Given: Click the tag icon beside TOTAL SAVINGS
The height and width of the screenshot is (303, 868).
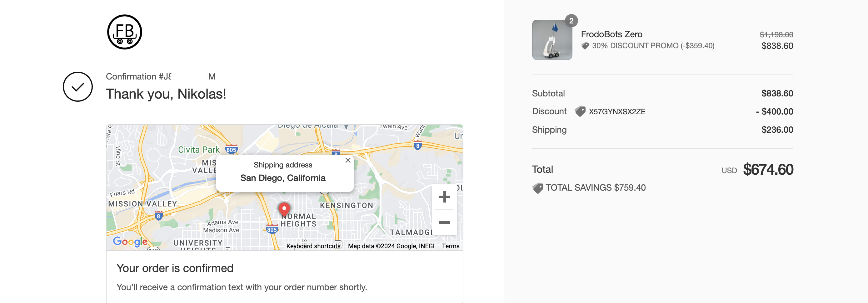Looking at the screenshot, I should (x=537, y=188).
